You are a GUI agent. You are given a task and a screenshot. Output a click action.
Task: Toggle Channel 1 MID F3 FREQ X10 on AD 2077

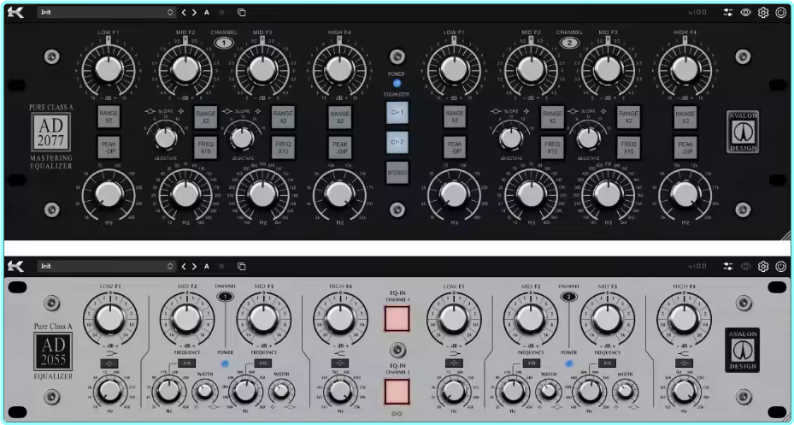pos(283,147)
